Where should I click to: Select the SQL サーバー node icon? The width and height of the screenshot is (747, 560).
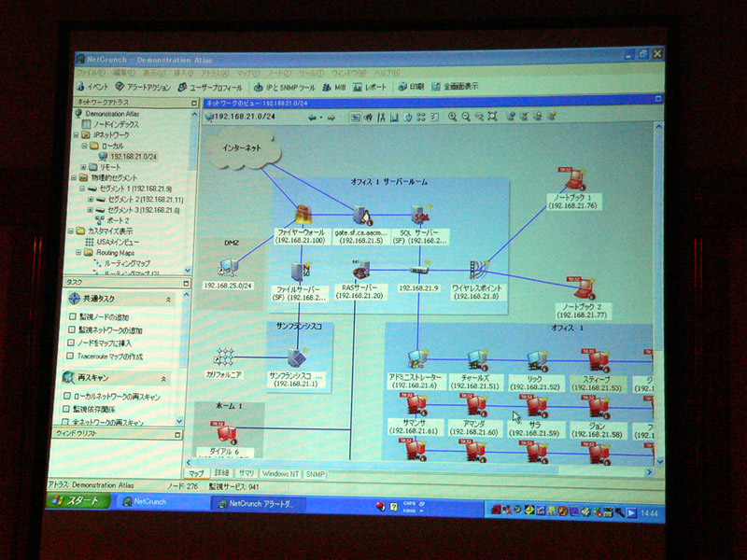421,216
